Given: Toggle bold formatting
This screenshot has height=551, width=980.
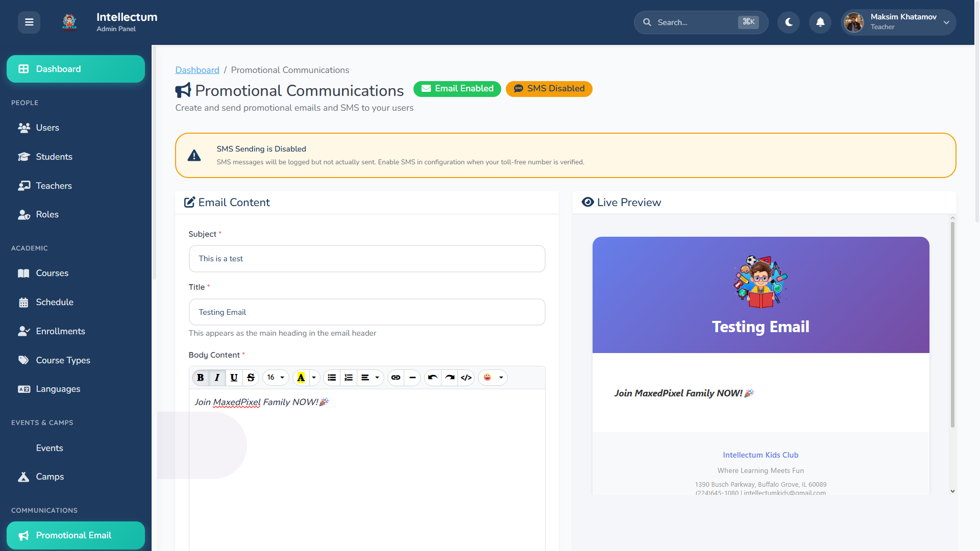Looking at the screenshot, I should coord(201,378).
